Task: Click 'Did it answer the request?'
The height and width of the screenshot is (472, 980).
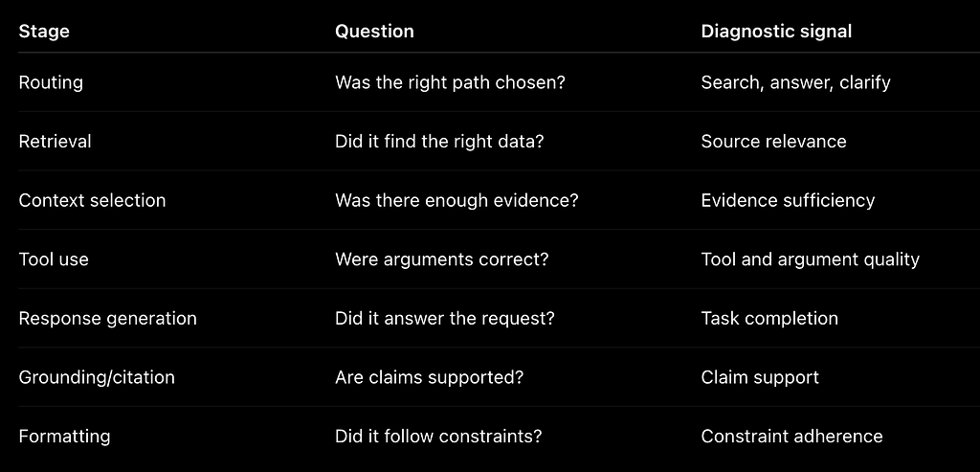Action: click(x=445, y=318)
